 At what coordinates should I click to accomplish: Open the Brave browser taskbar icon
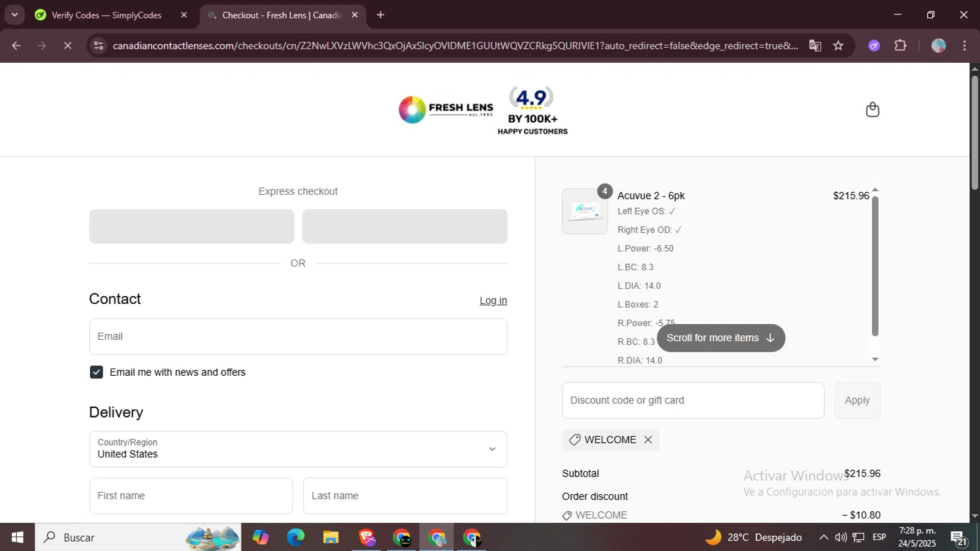pyautogui.click(x=367, y=537)
